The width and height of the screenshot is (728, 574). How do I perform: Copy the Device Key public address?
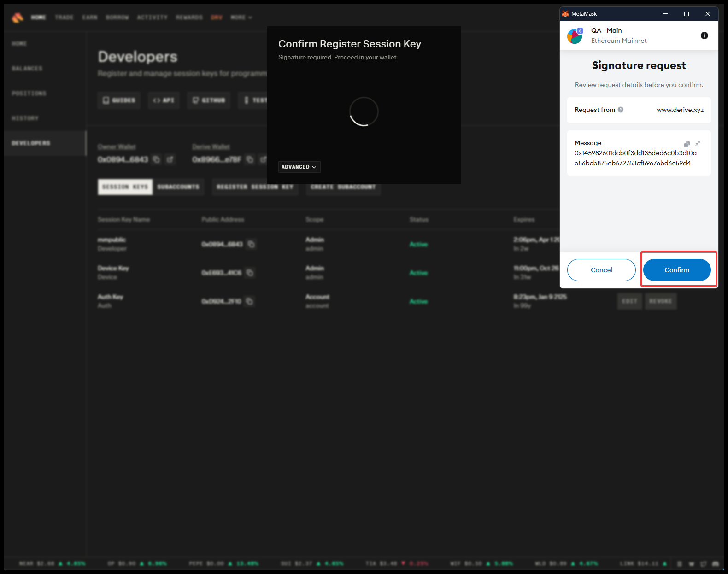(250, 273)
